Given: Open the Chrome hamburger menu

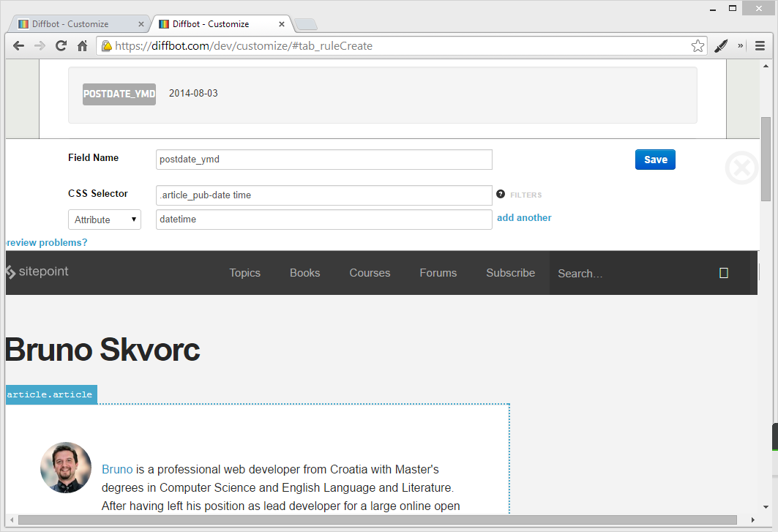Looking at the screenshot, I should click(760, 45).
